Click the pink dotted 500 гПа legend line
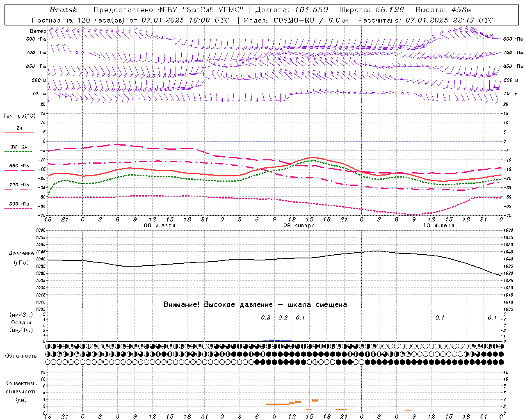Image resolution: width=525 pixels, height=420 pixels. pyautogui.click(x=19, y=208)
